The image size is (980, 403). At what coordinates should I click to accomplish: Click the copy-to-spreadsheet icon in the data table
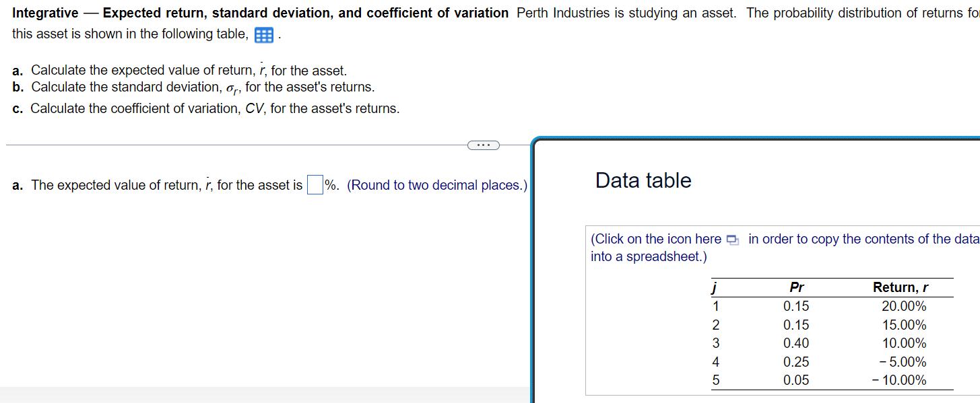point(732,239)
